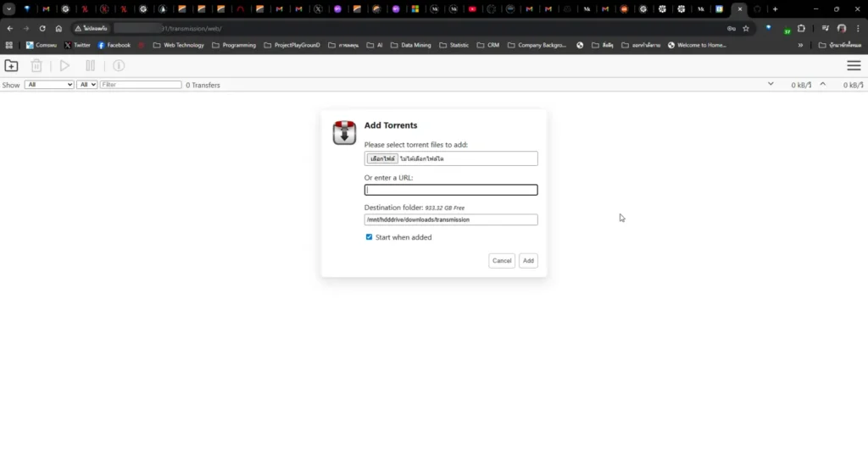Click the Remove torrent trash icon
This screenshot has height=466, width=868.
coord(36,65)
